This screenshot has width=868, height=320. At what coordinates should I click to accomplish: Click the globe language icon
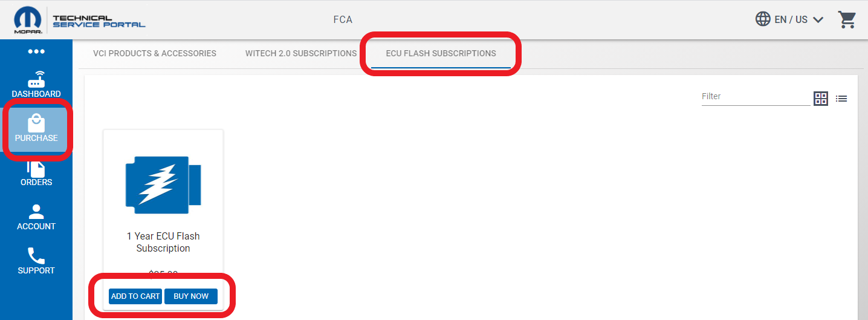[763, 19]
